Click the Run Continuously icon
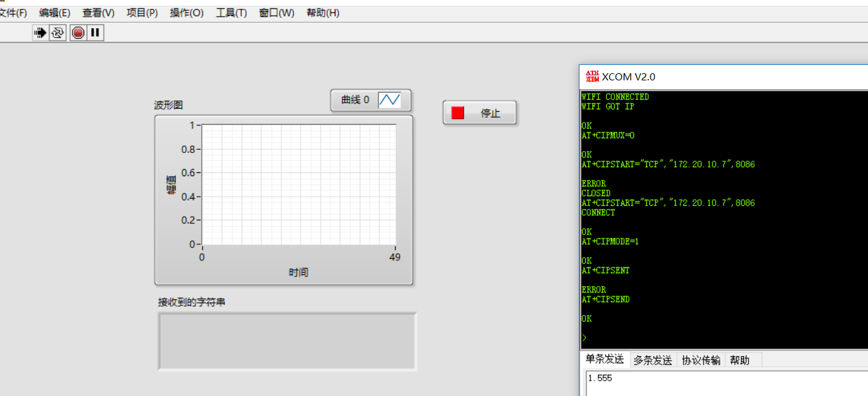This screenshot has width=868, height=396. 58,33
